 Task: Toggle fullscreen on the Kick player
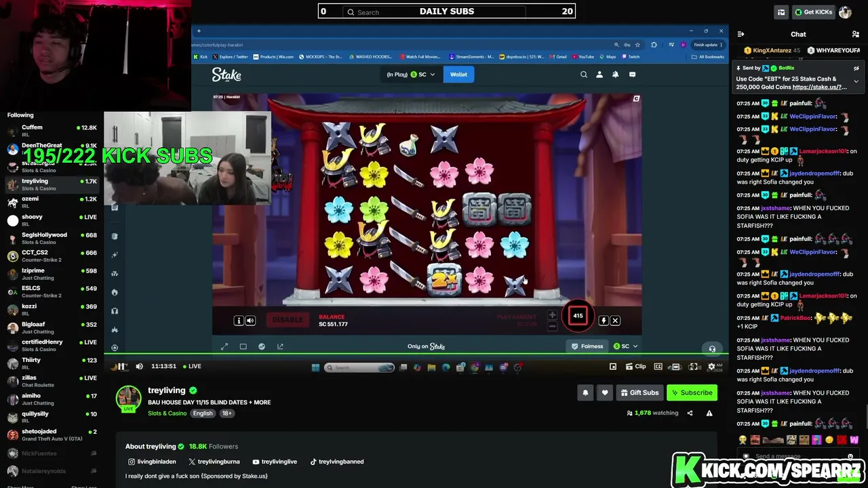point(694,367)
